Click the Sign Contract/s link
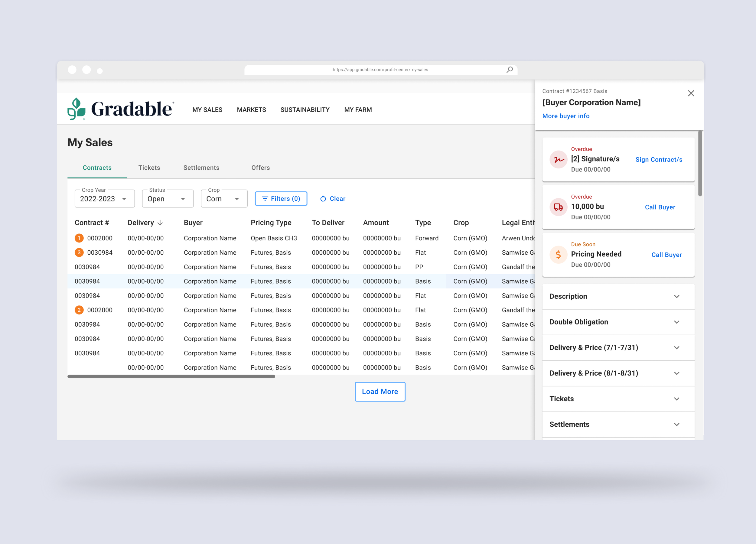This screenshot has height=544, width=756. pyautogui.click(x=658, y=160)
